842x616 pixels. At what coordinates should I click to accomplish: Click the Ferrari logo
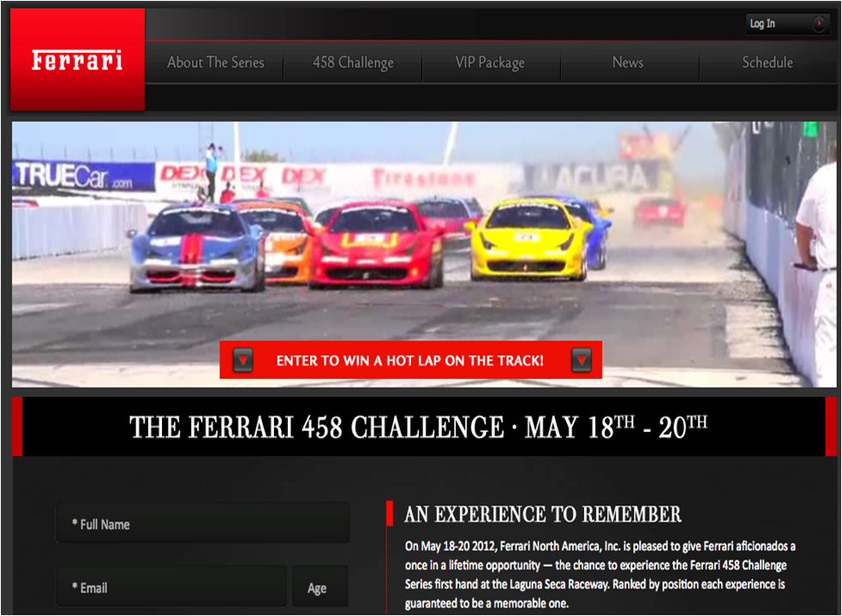[x=77, y=60]
